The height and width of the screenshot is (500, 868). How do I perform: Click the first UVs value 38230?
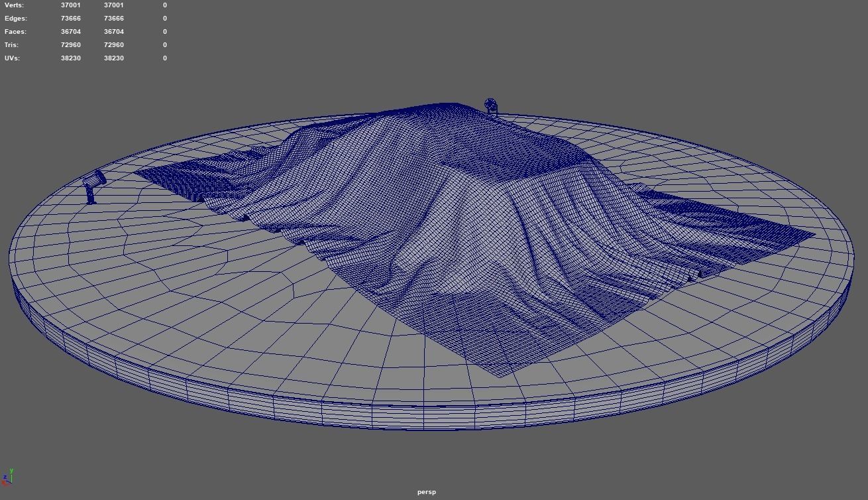[x=71, y=58]
